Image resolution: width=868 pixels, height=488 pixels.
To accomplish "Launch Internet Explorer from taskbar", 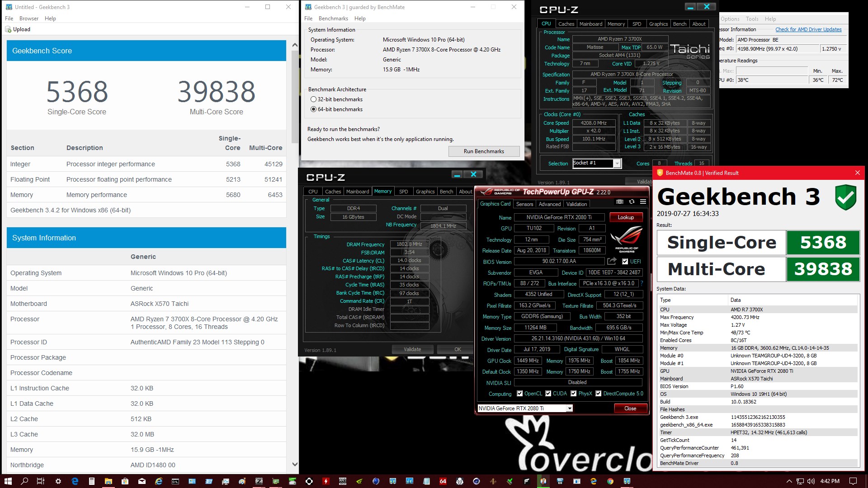I will pyautogui.click(x=159, y=481).
